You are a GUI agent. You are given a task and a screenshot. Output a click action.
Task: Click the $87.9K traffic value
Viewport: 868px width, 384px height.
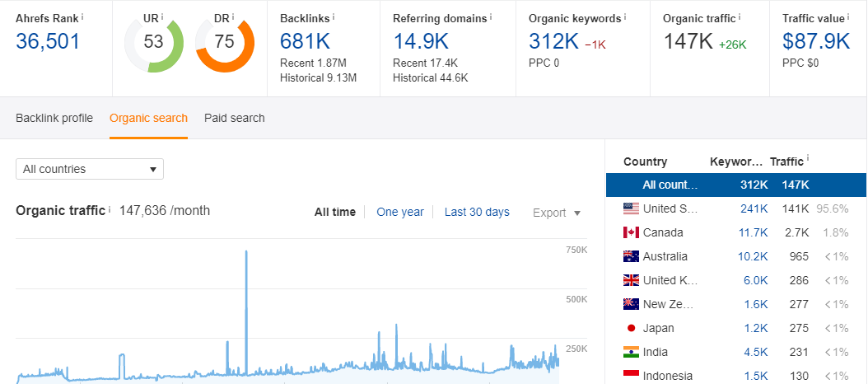(816, 41)
